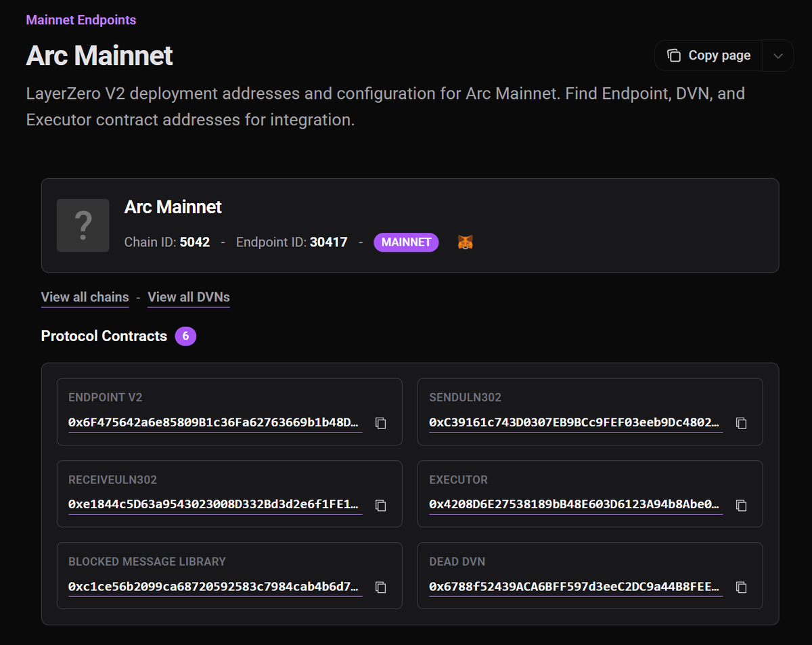This screenshot has height=645, width=812.
Task: Open the Dead DVN address link
Action: tap(576, 587)
